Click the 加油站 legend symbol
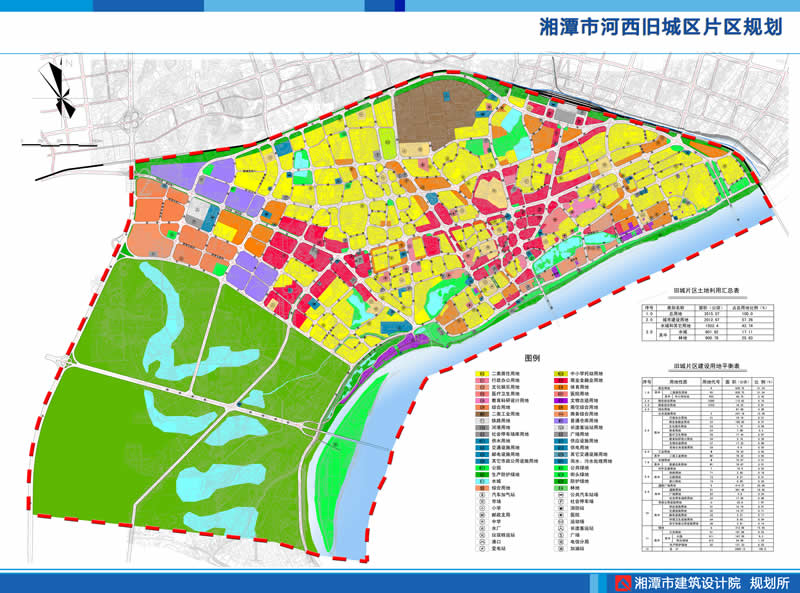Screen dimensions: 800x593 [x=559, y=549]
